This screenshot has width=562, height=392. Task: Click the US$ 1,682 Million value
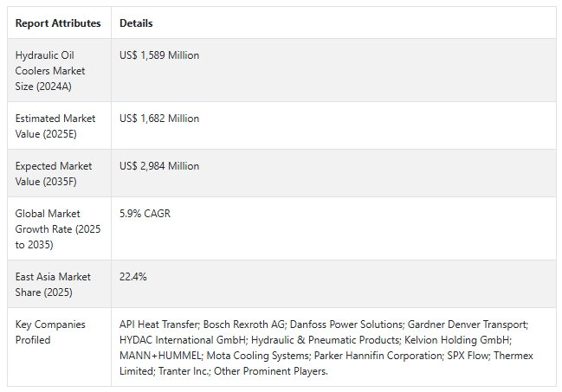coord(159,119)
